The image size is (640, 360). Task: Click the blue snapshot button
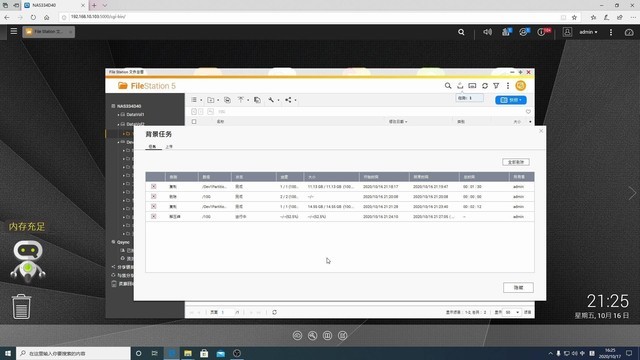(x=511, y=100)
